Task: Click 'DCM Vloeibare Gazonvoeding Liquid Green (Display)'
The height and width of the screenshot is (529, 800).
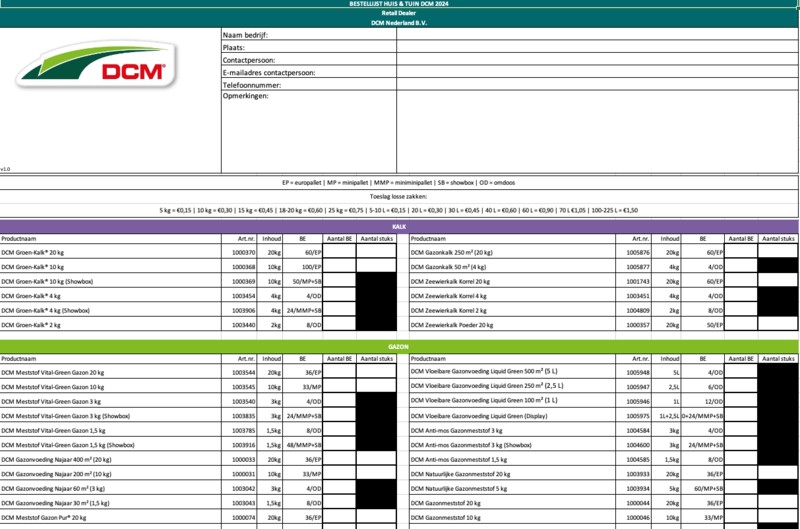Action: 479,416
